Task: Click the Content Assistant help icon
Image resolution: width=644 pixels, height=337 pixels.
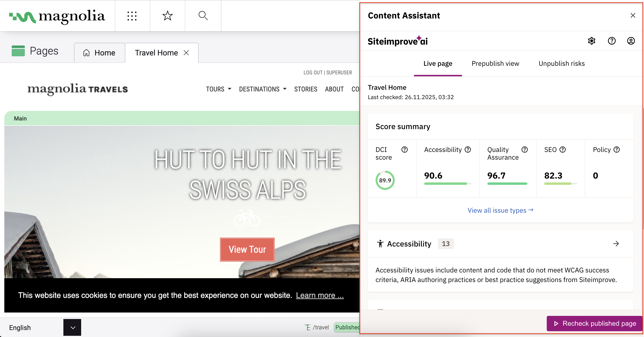Action: click(x=612, y=41)
